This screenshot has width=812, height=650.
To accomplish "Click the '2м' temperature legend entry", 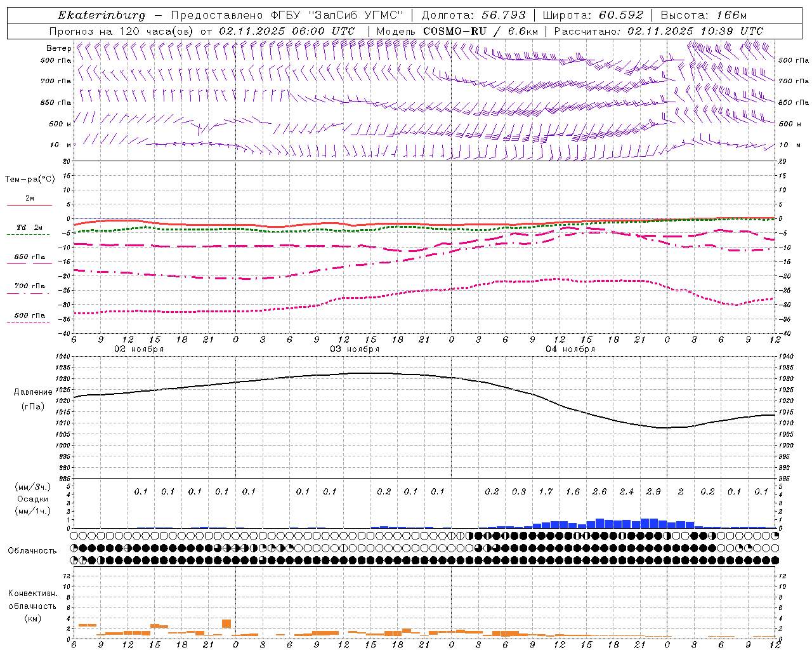I will pos(30,198).
